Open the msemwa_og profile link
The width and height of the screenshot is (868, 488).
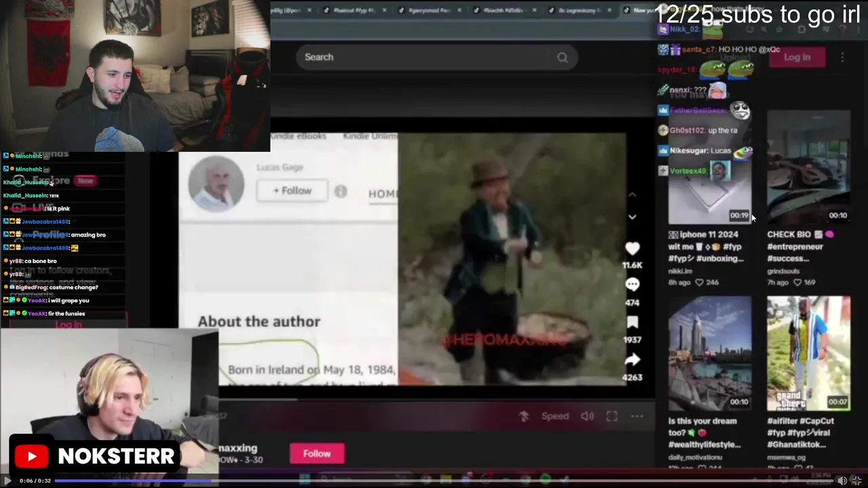click(787, 457)
